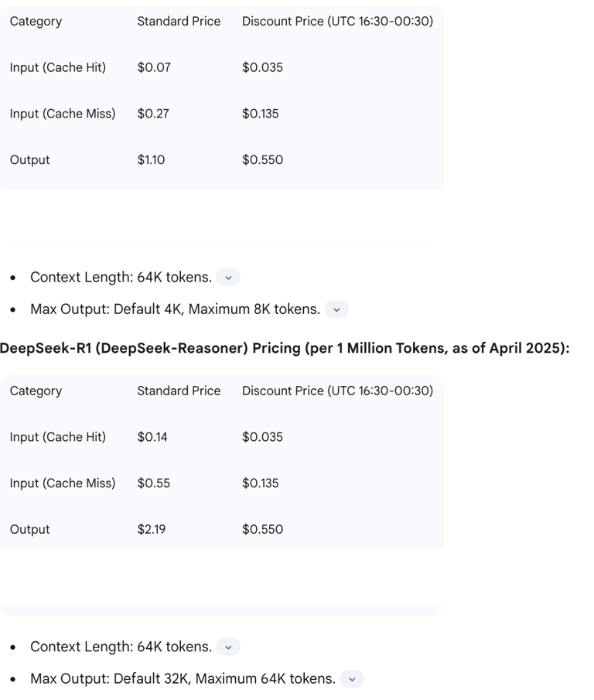
Task: Click Output row label in DeepSeek-R1 table
Action: 29,530
